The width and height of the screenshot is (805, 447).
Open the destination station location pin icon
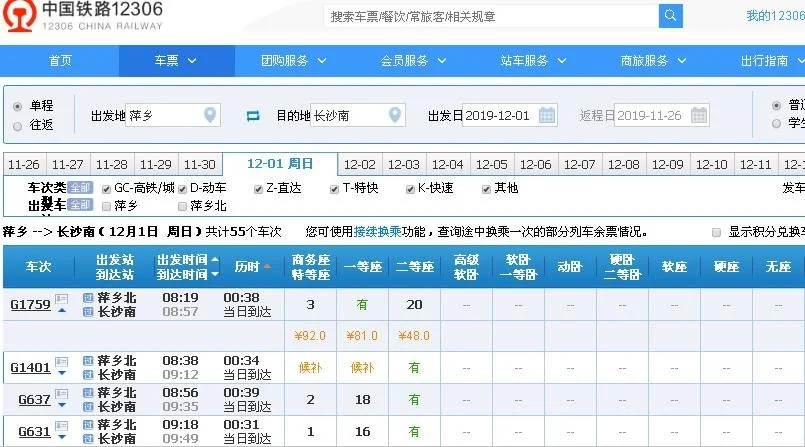coord(395,115)
